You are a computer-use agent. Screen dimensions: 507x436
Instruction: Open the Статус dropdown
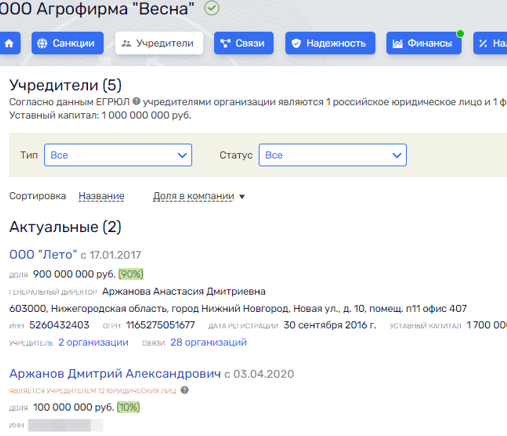pyautogui.click(x=333, y=155)
